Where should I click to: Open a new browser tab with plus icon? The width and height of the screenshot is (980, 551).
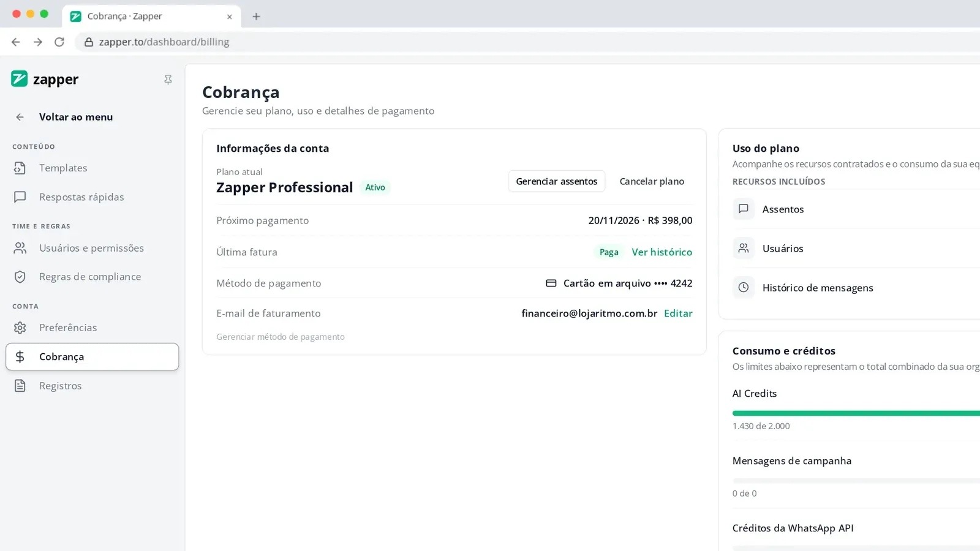pos(257,17)
